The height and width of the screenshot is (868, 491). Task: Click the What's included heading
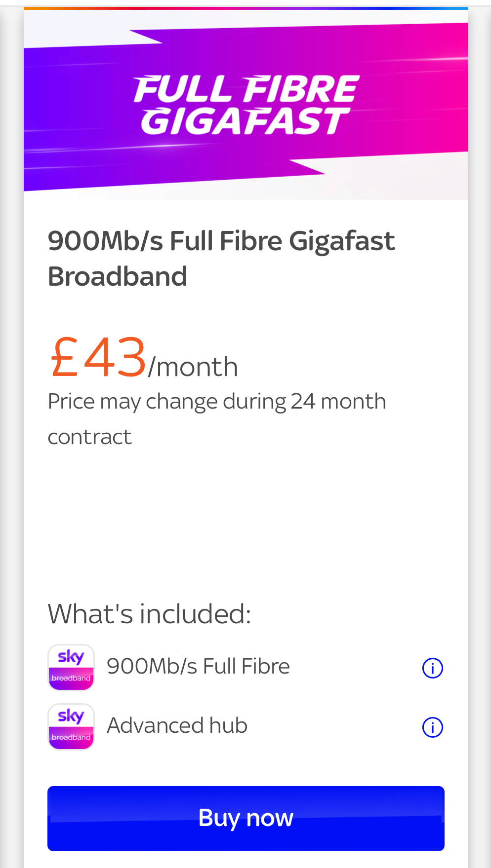tap(149, 614)
